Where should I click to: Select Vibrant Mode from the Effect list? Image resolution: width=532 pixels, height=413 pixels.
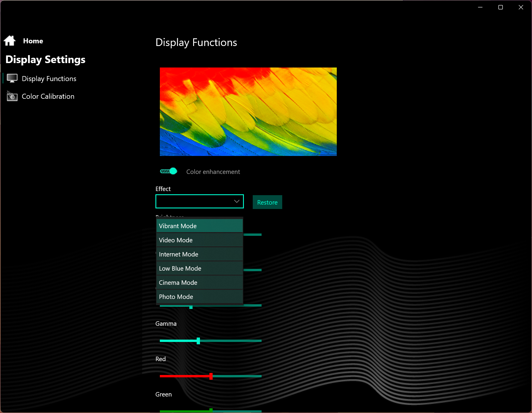[200, 226]
